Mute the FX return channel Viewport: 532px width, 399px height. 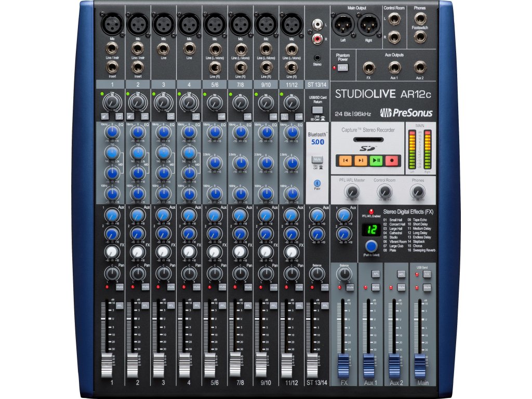tap(350, 287)
